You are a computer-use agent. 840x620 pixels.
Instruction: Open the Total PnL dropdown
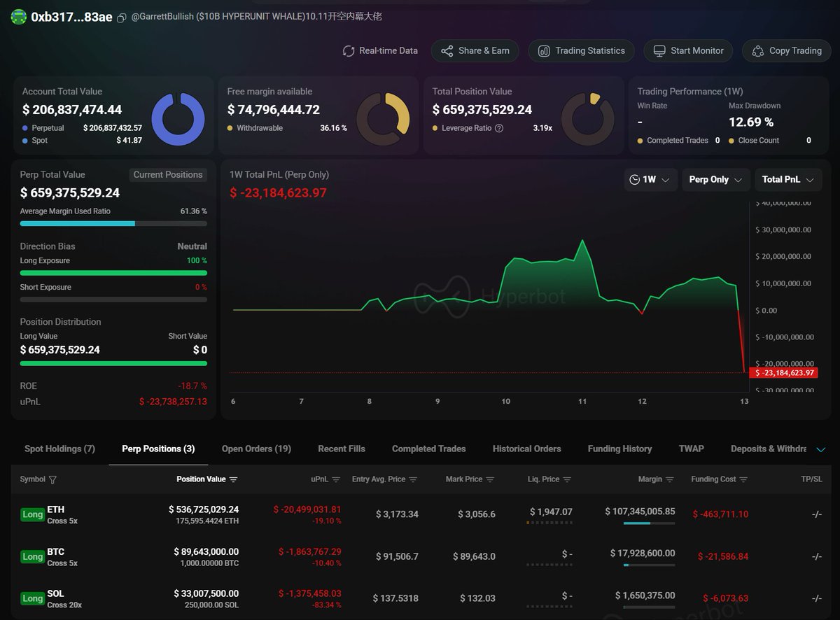point(787,180)
